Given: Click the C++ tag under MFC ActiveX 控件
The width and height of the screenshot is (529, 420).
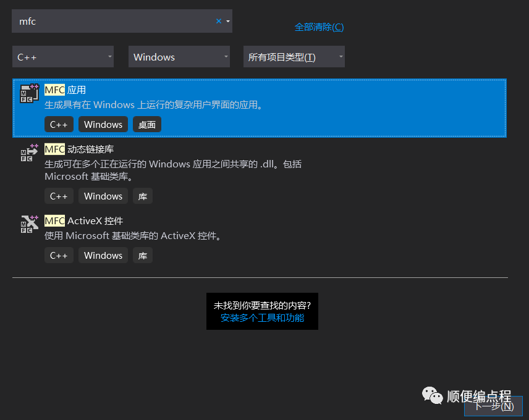Looking at the screenshot, I should [59, 255].
